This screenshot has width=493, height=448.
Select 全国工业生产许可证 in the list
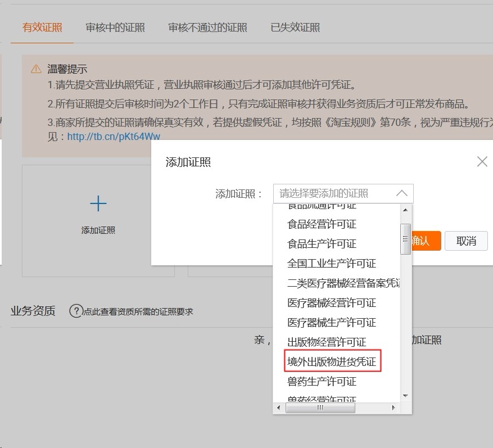332,264
